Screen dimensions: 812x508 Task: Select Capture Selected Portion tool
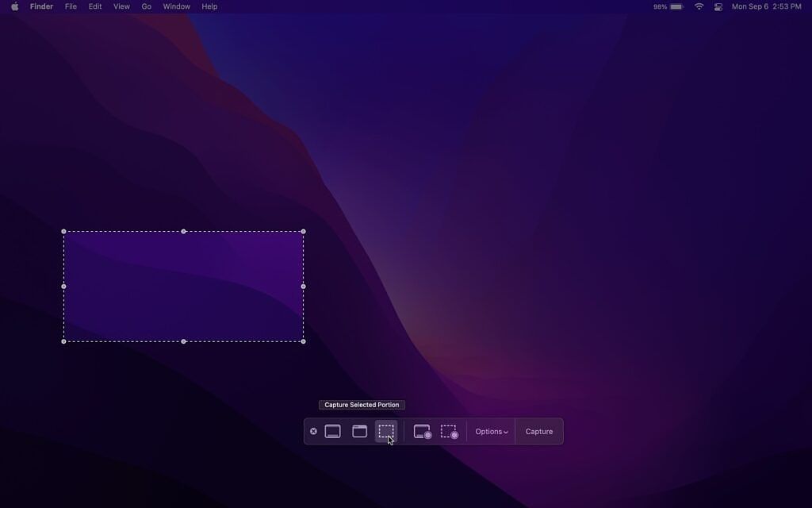pos(386,431)
